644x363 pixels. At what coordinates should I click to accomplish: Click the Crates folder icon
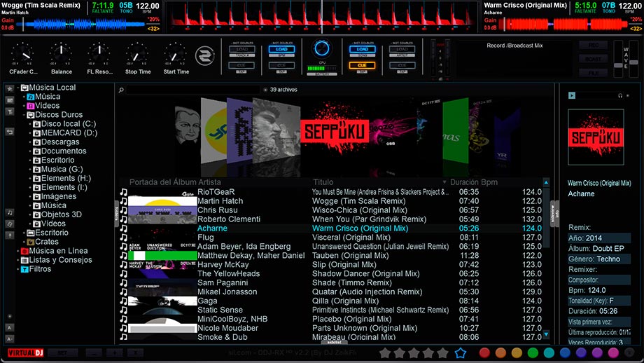(31, 242)
